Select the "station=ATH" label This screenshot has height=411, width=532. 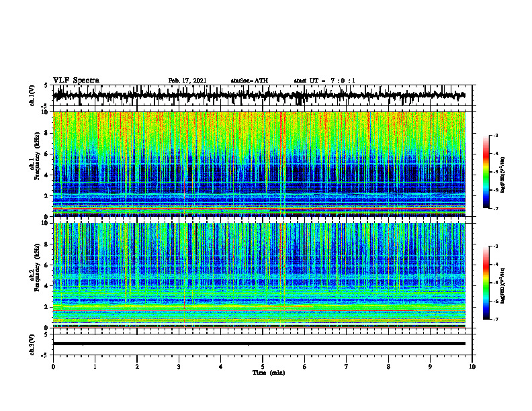(249, 81)
